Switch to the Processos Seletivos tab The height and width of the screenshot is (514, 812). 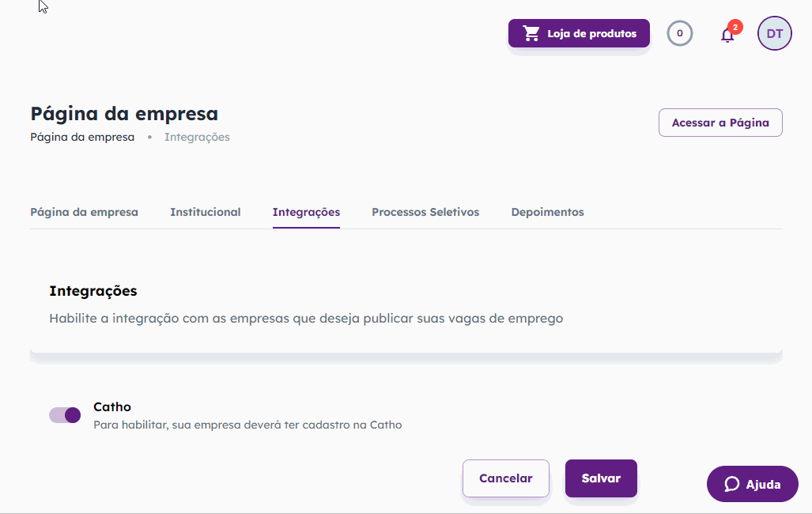pyautogui.click(x=425, y=212)
